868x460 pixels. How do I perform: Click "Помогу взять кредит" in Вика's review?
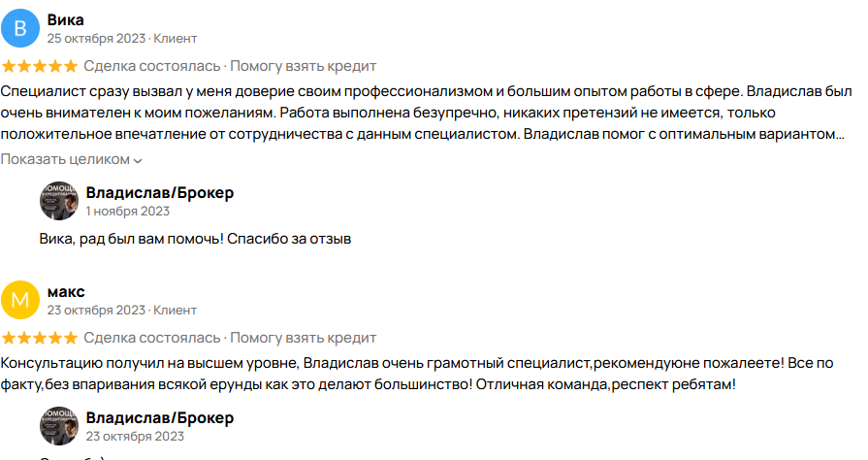click(x=303, y=66)
